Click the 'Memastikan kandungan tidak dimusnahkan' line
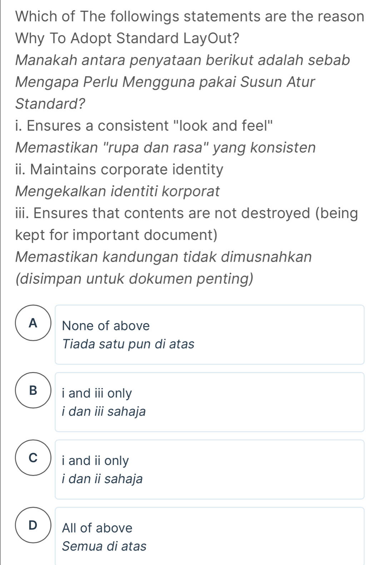Image resolution: width=392 pixels, height=565 pixels. [163, 257]
